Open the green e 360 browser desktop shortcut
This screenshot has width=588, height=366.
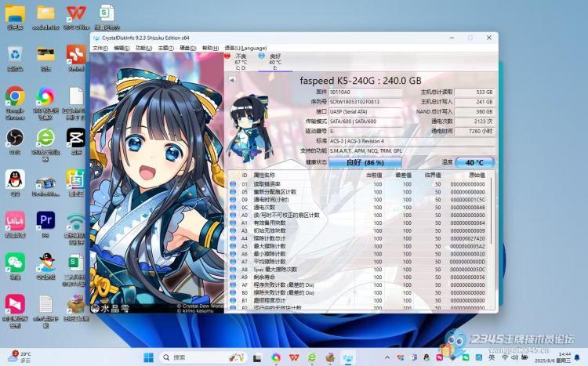point(45,145)
